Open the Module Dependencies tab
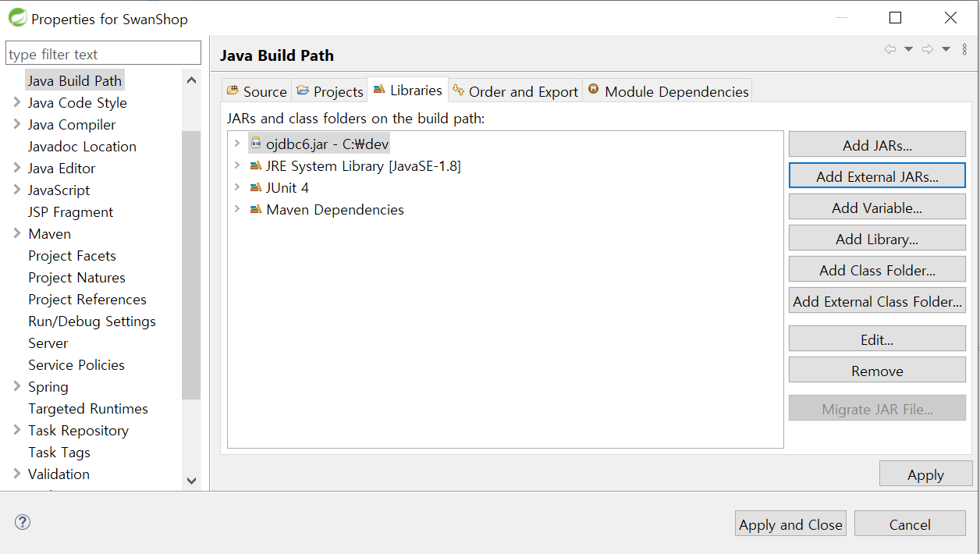This screenshot has width=980, height=554. (x=668, y=91)
